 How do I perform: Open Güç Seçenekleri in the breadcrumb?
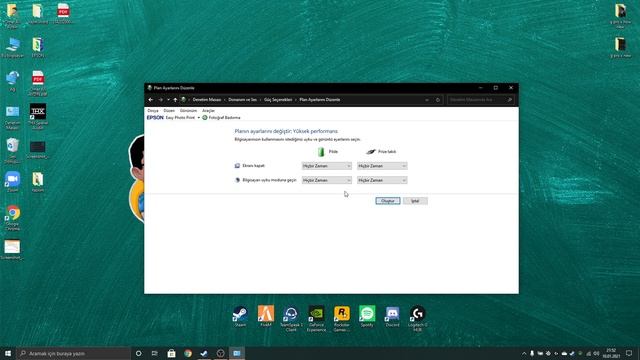point(278,100)
